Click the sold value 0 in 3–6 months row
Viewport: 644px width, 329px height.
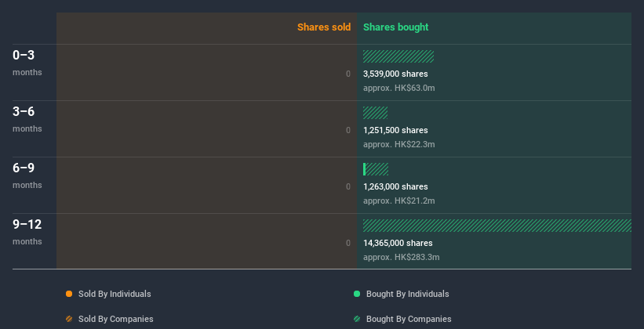pos(348,130)
